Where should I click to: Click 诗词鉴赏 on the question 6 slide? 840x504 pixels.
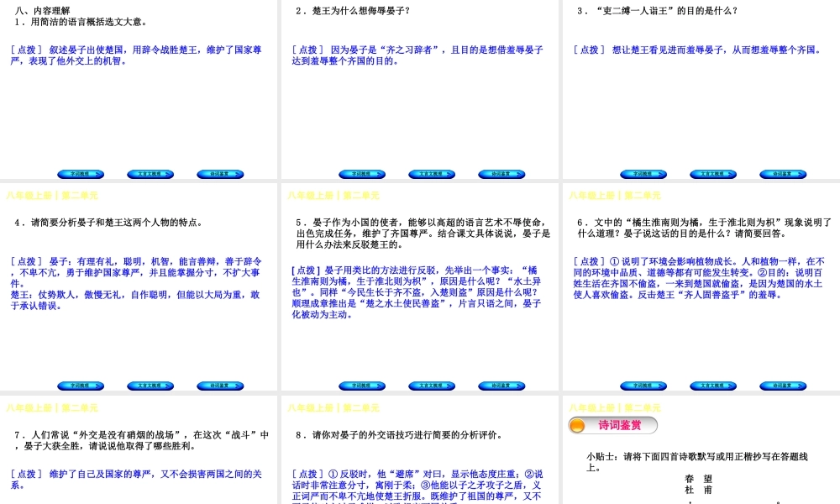[x=783, y=386]
